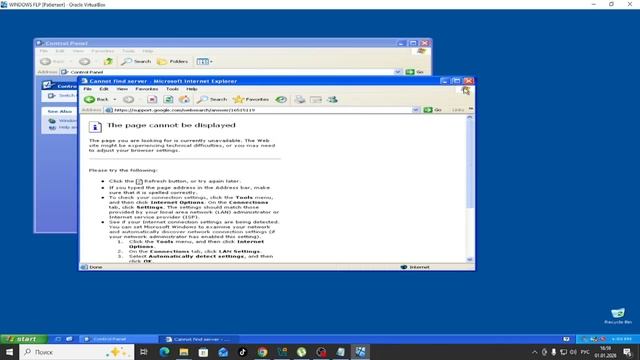Open the Recycle Bin on the XP desktop
The image size is (640, 360).
point(618,316)
